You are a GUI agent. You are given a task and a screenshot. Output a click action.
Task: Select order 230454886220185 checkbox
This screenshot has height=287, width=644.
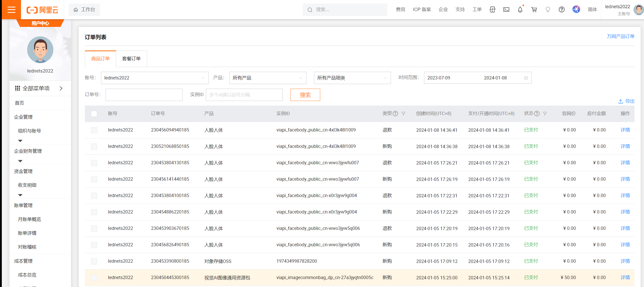(x=94, y=212)
